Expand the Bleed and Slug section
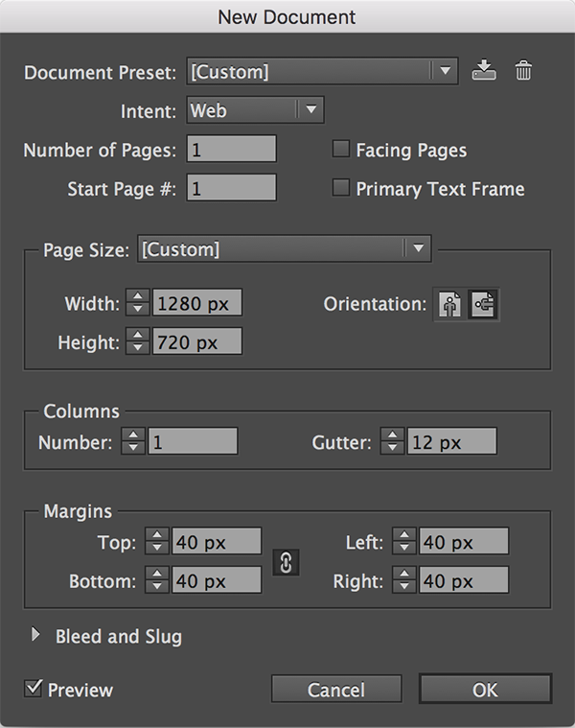575x728 pixels. (x=35, y=635)
